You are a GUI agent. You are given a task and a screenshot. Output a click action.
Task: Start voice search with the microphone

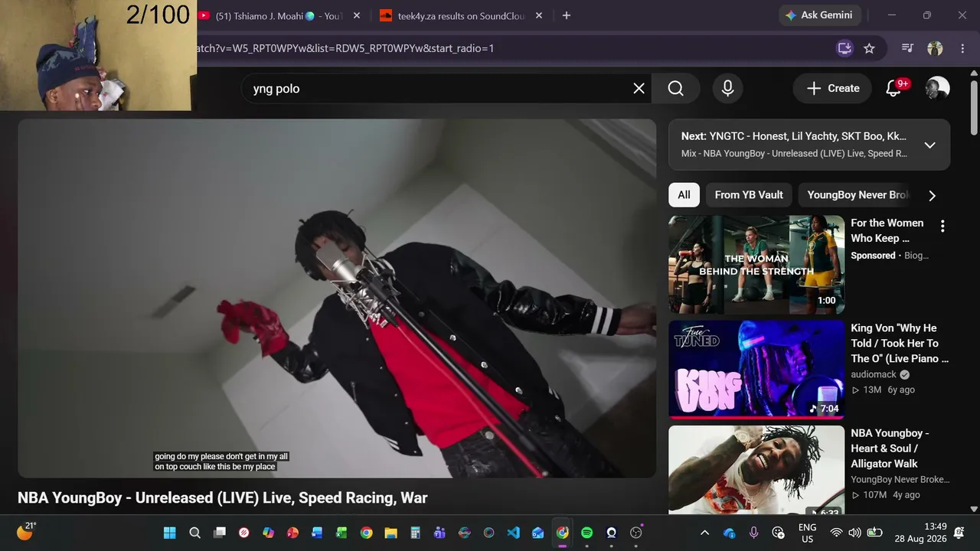728,89
